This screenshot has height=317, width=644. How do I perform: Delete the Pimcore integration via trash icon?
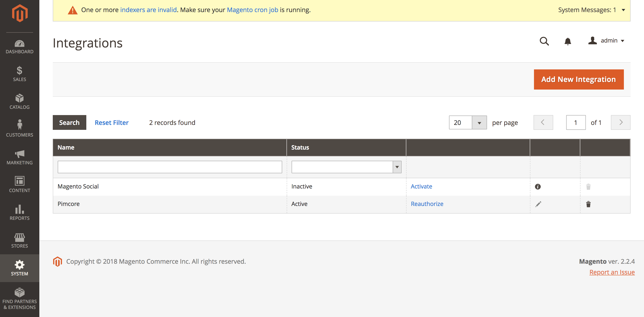point(589,204)
